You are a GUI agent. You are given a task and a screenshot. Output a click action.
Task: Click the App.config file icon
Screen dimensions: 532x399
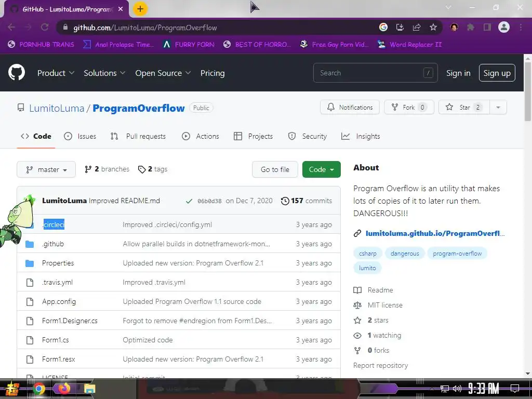click(30, 302)
